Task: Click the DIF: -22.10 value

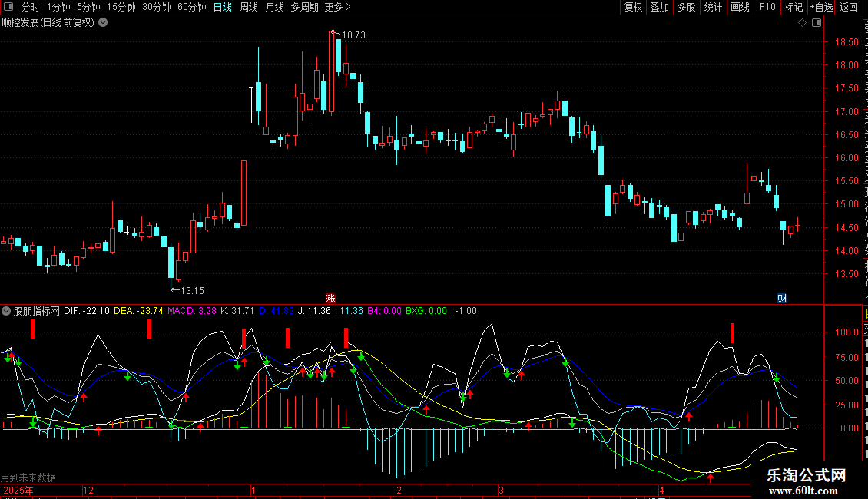Action: tap(87, 311)
